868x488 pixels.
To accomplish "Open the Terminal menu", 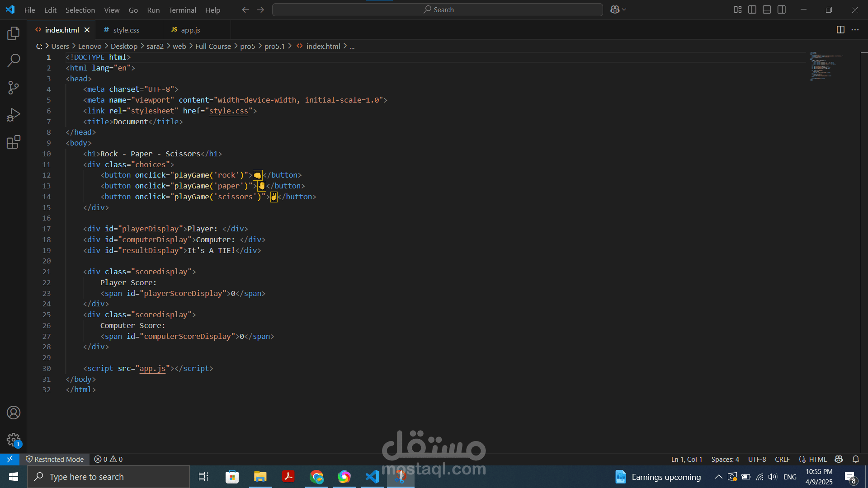I will tap(182, 10).
